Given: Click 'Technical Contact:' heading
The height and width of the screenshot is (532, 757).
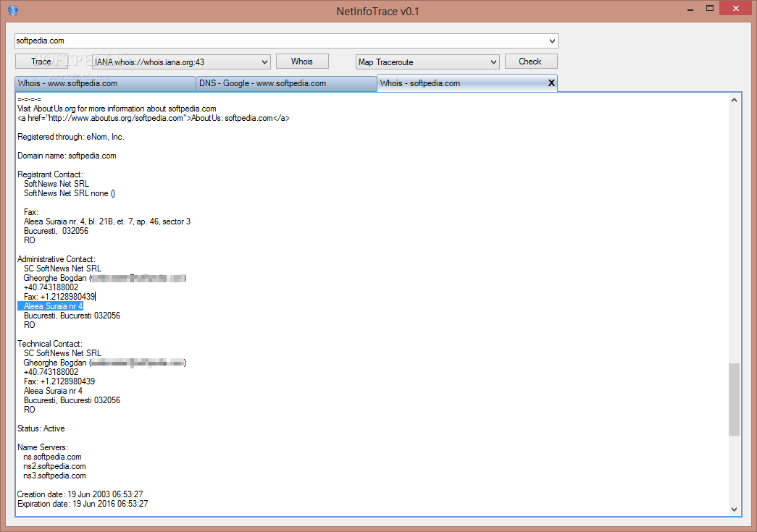Looking at the screenshot, I should point(50,344).
